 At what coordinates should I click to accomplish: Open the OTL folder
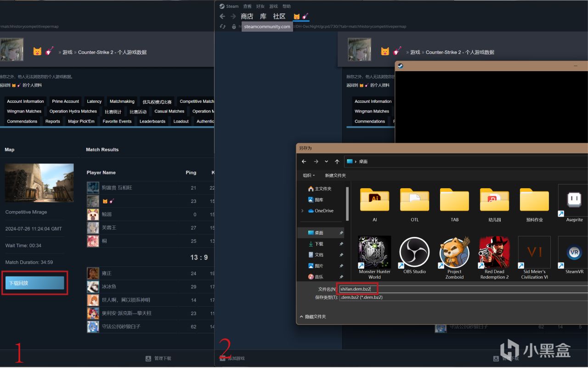[415, 205]
